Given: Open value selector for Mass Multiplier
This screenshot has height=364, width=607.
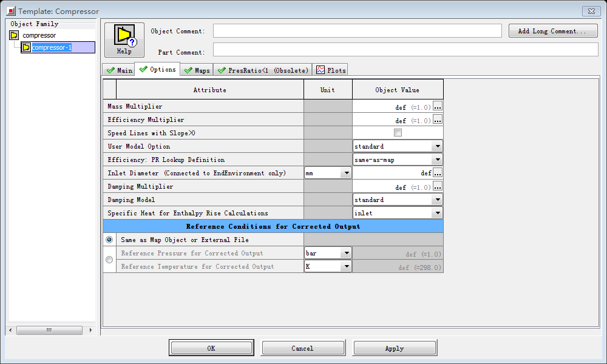Looking at the screenshot, I should coord(438,106).
